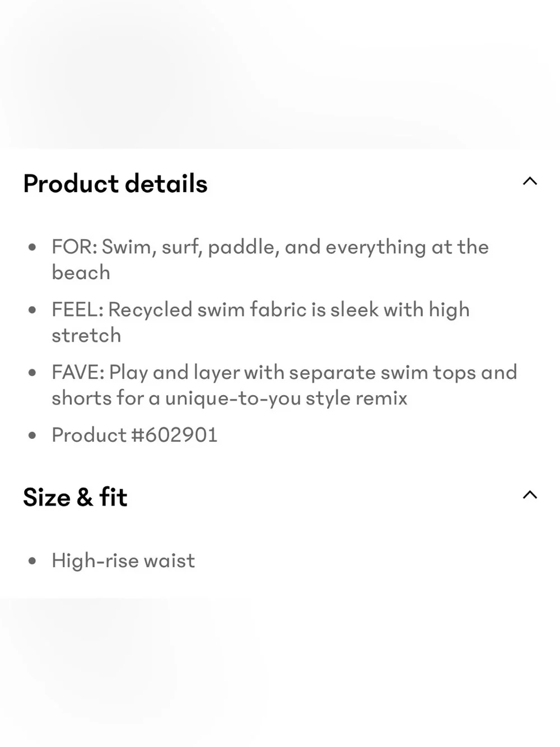Tap the blurred product image at top
This screenshot has height=747, width=560.
[280, 74]
